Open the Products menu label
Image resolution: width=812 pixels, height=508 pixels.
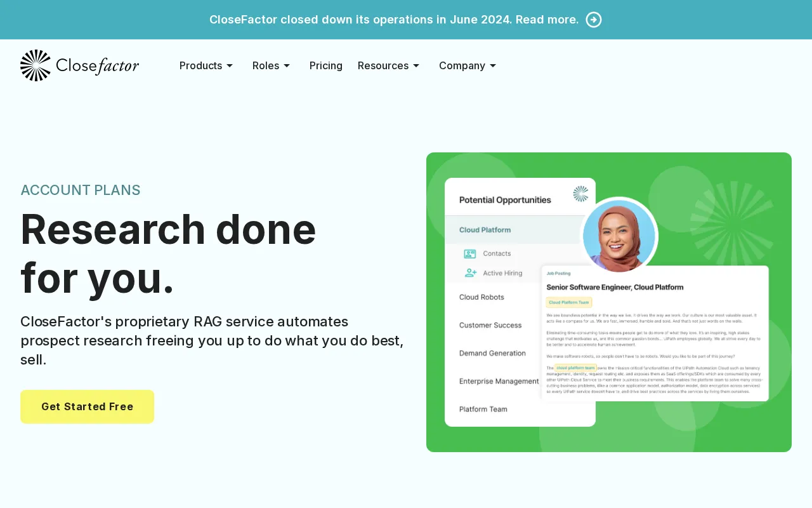(x=200, y=65)
